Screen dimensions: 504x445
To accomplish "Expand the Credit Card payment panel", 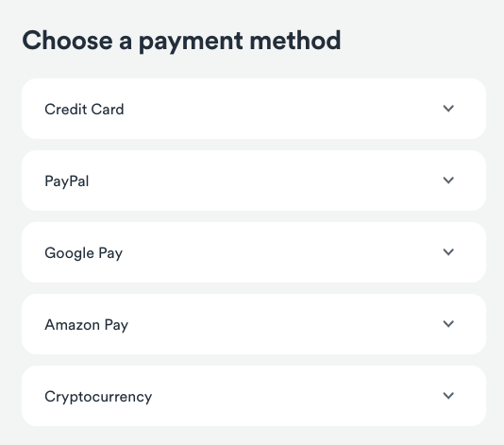I will (x=254, y=109).
